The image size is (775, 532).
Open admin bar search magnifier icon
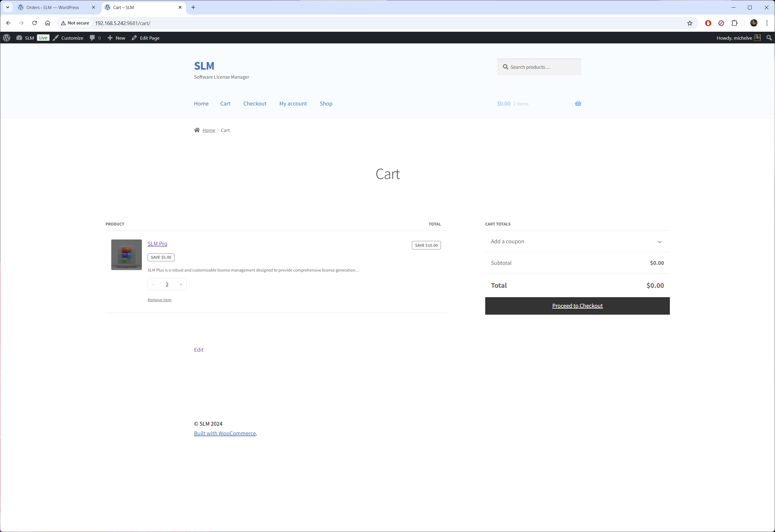(769, 38)
